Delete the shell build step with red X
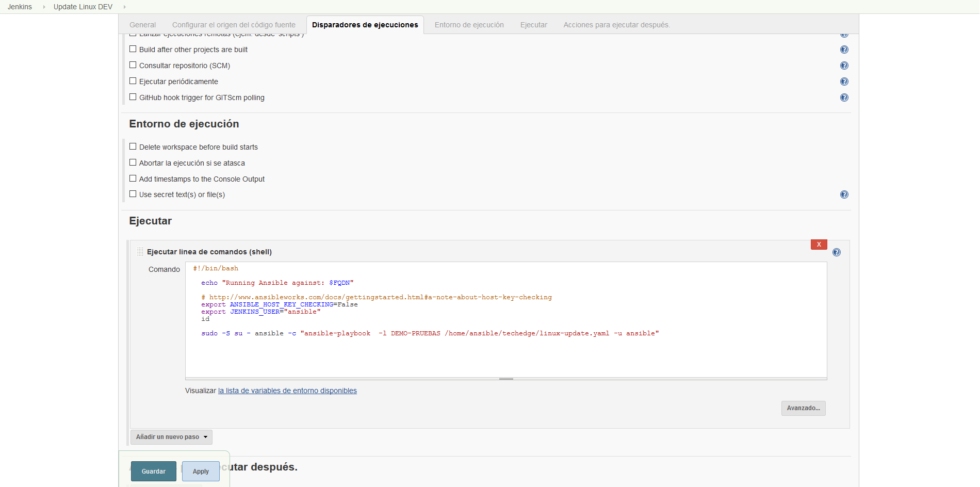Screen dimensions: 980x487 tap(819, 245)
